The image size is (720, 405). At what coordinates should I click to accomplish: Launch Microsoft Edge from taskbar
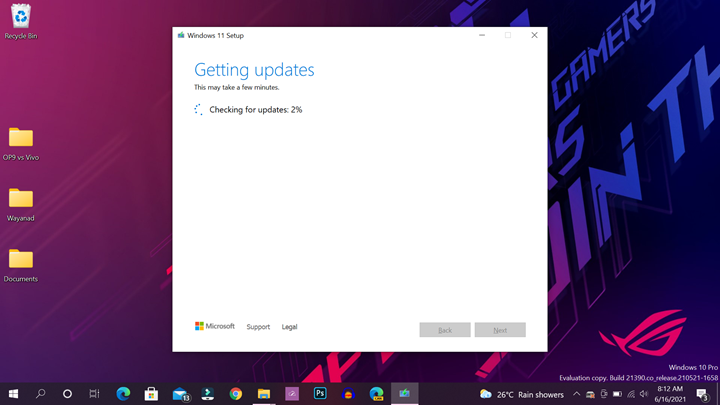pos(123,394)
